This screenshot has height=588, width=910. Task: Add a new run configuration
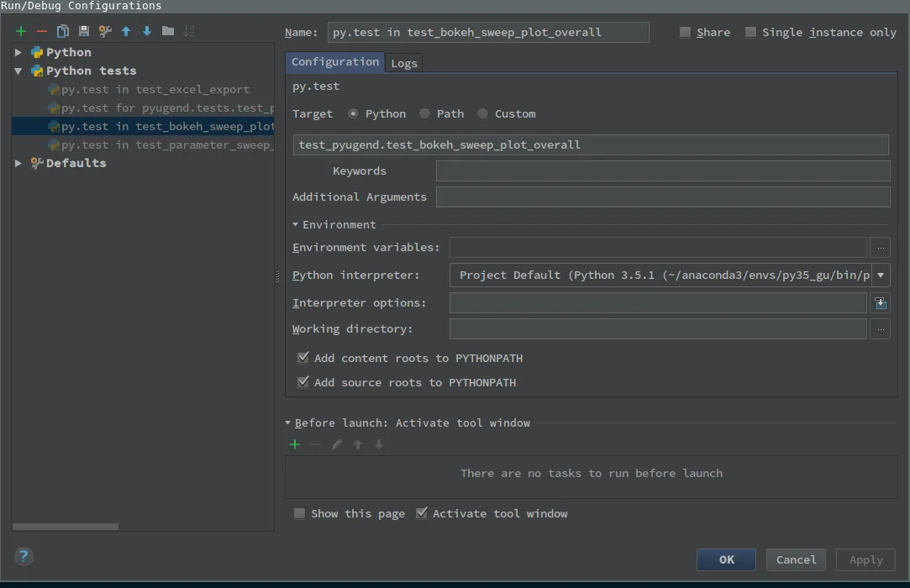tap(21, 31)
